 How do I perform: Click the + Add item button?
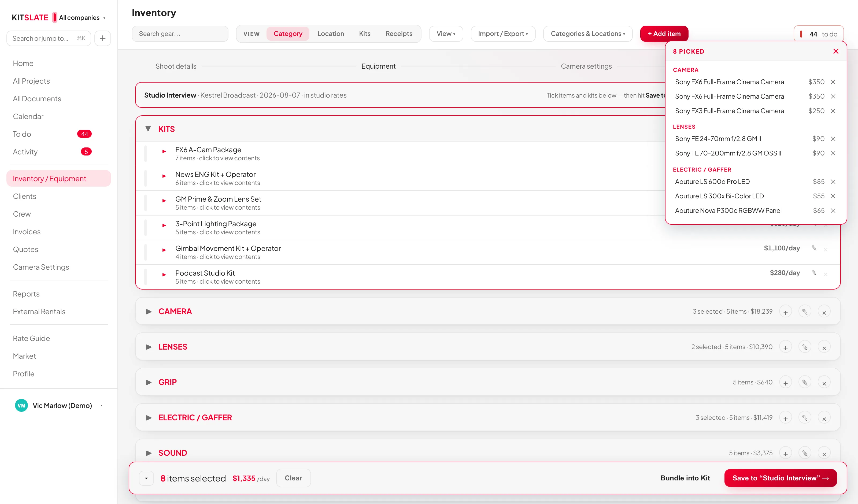[664, 34]
